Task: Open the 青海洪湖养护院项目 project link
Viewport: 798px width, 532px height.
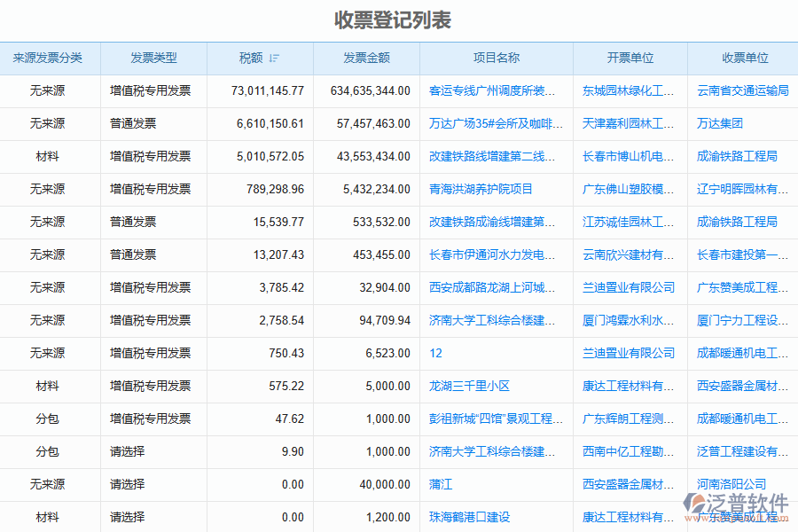Action: coord(481,189)
